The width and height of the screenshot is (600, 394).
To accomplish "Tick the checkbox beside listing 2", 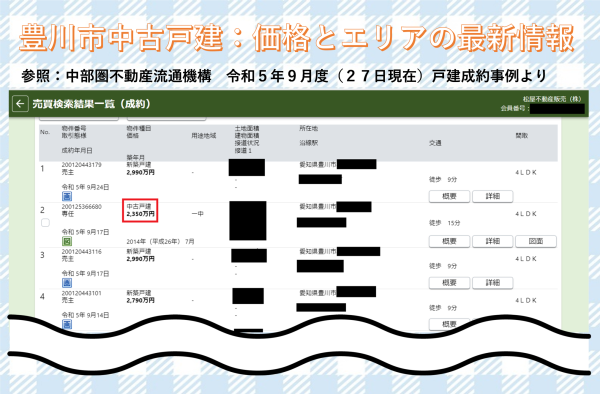I will click(45, 223).
